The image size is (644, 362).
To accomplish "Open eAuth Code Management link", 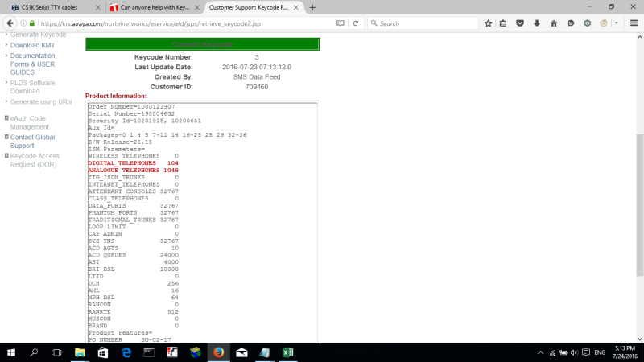I will [30, 122].
